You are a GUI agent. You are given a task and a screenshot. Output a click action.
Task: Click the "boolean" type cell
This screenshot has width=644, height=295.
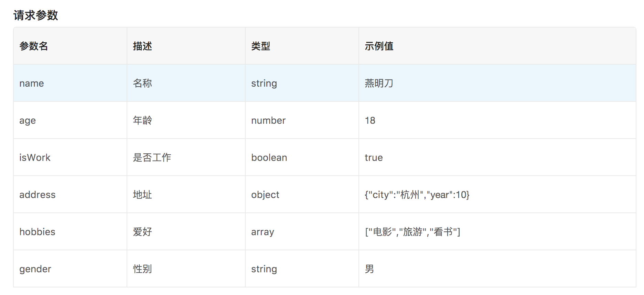tap(269, 158)
